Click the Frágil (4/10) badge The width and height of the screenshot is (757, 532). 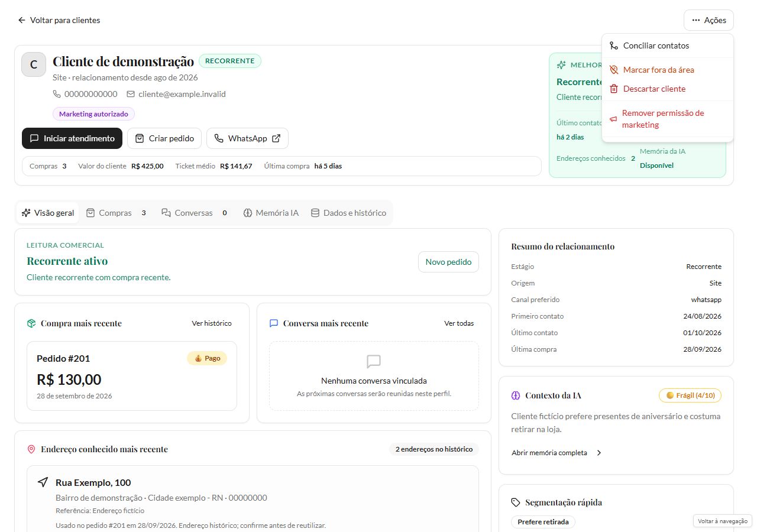point(690,395)
